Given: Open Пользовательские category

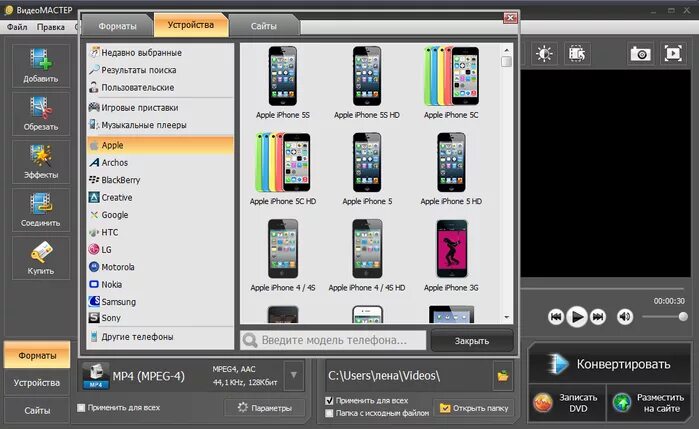Looking at the screenshot, I should [x=160, y=87].
